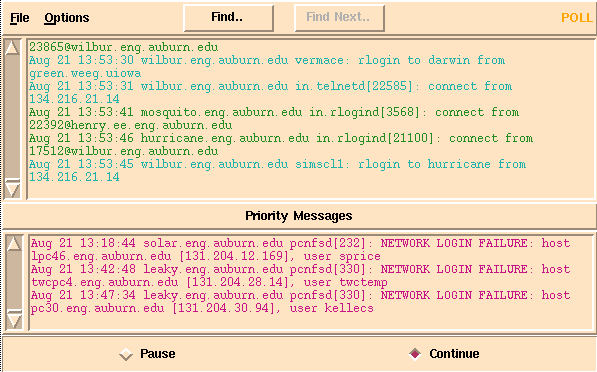Click the up arrow in the Priority Messages scrollbar
Image resolution: width=597 pixels, height=372 pixels.
tap(14, 244)
